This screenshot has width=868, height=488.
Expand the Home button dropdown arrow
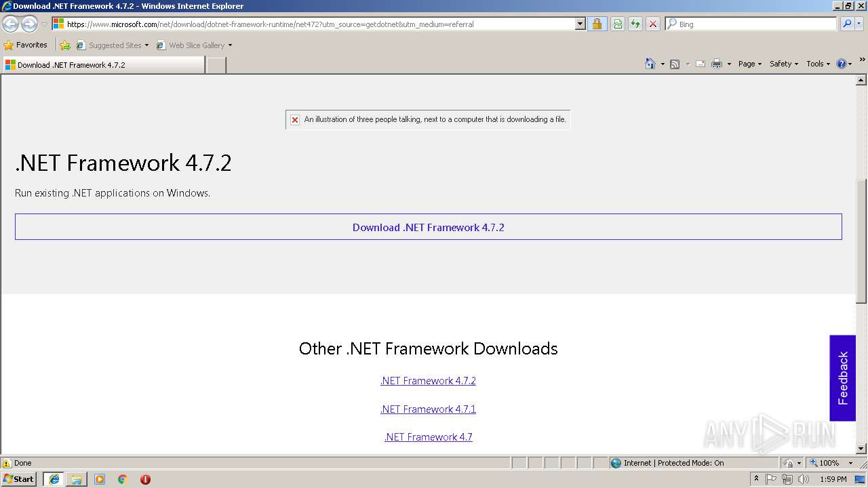(663, 64)
